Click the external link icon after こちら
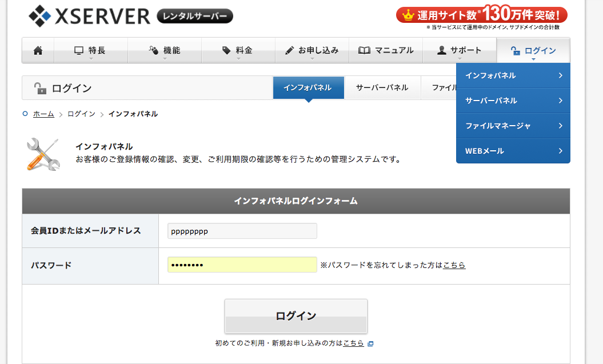 pos(370,343)
